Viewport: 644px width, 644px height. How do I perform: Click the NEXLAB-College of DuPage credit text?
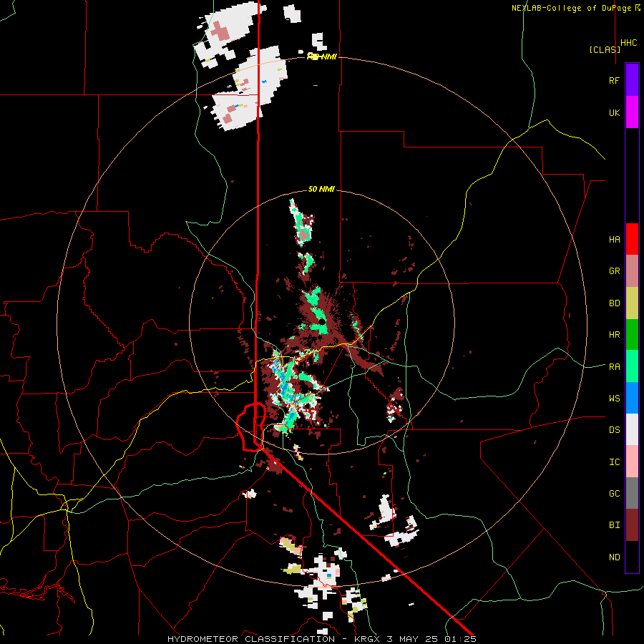coord(576,8)
